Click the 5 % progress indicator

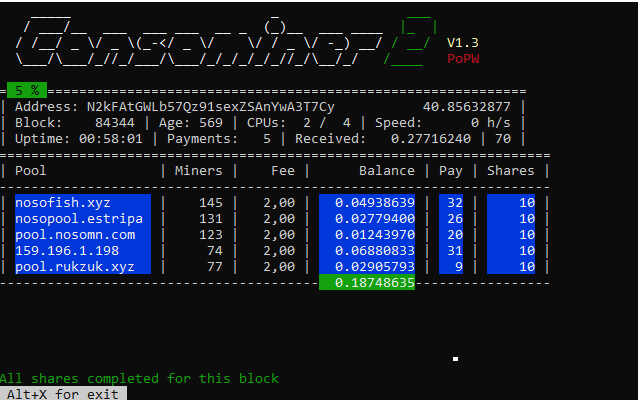[x=27, y=90]
